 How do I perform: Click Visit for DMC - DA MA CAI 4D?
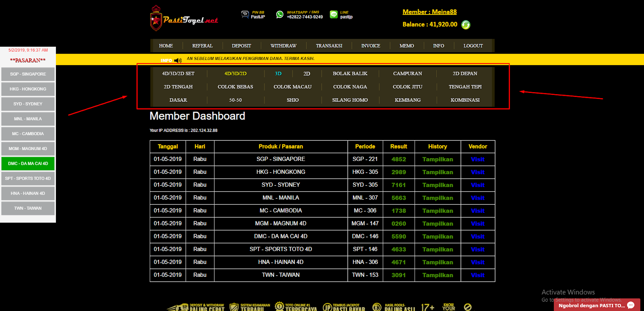477,237
